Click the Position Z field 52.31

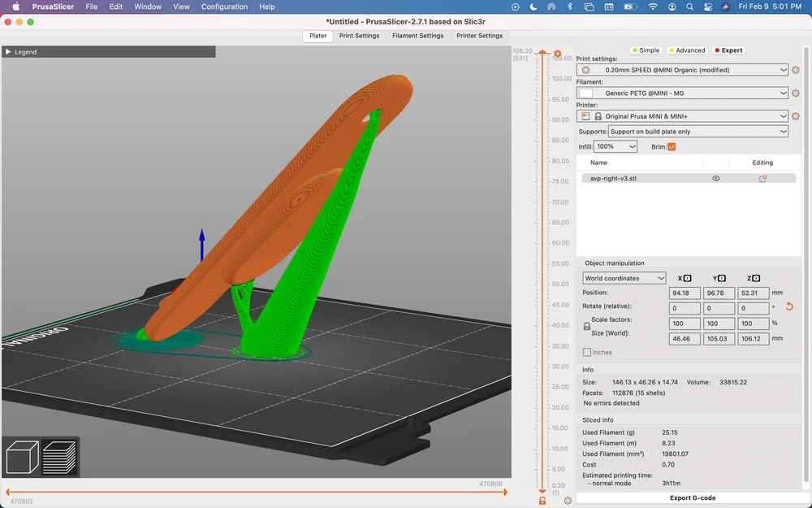click(x=754, y=293)
